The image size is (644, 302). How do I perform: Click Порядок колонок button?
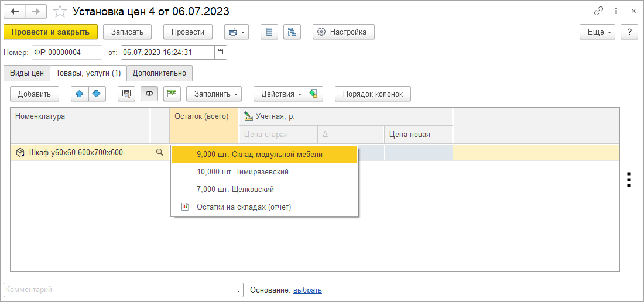click(x=373, y=94)
